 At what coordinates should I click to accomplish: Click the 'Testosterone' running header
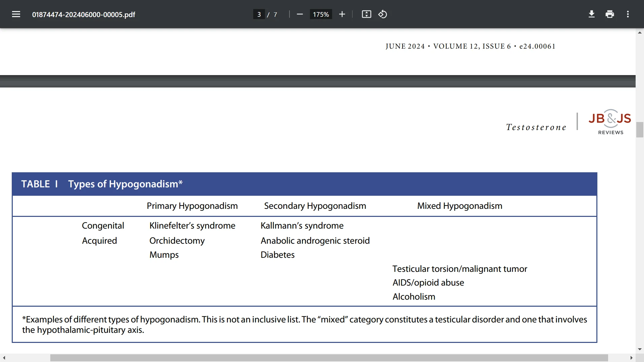tap(536, 127)
